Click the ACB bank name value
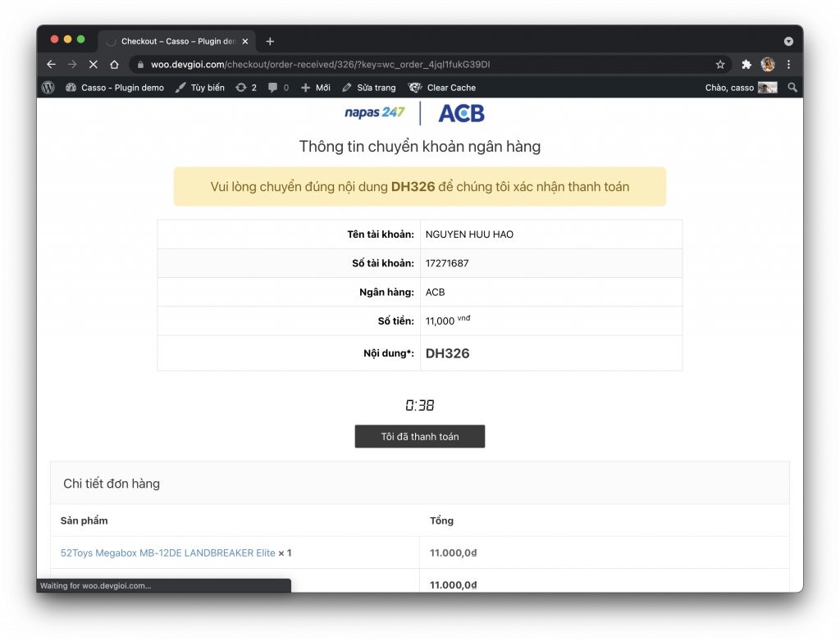Screen dimensions: 840x641 [x=435, y=292]
